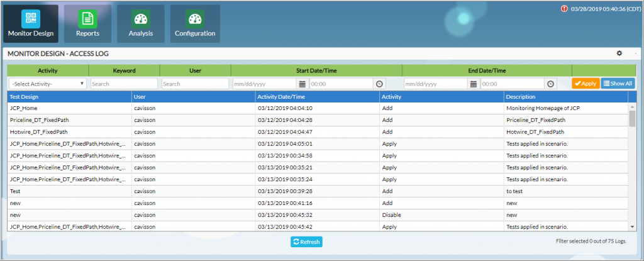This screenshot has width=644, height=261.
Task: Click the 03/12/2019 04:04:28 timestamp
Action: 285,120
